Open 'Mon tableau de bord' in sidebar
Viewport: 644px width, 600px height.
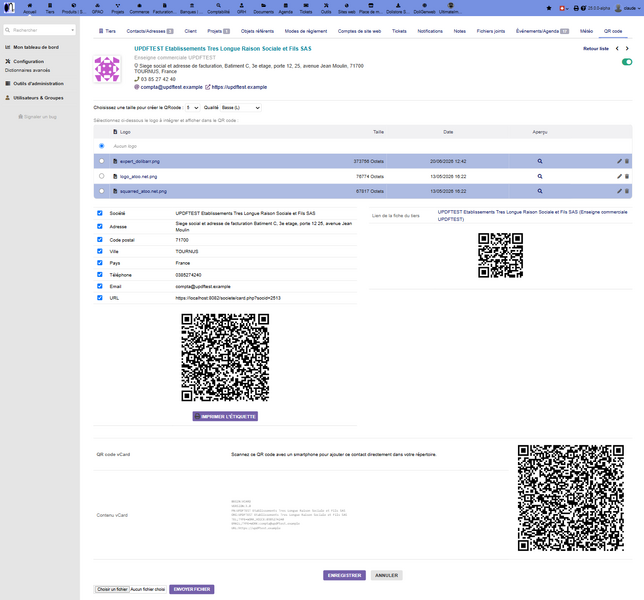[x=36, y=47]
